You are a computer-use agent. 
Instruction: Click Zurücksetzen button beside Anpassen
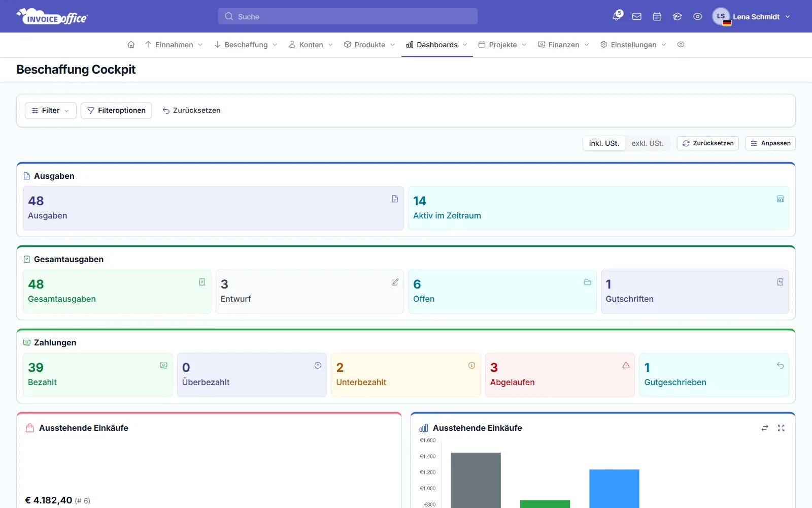point(708,143)
